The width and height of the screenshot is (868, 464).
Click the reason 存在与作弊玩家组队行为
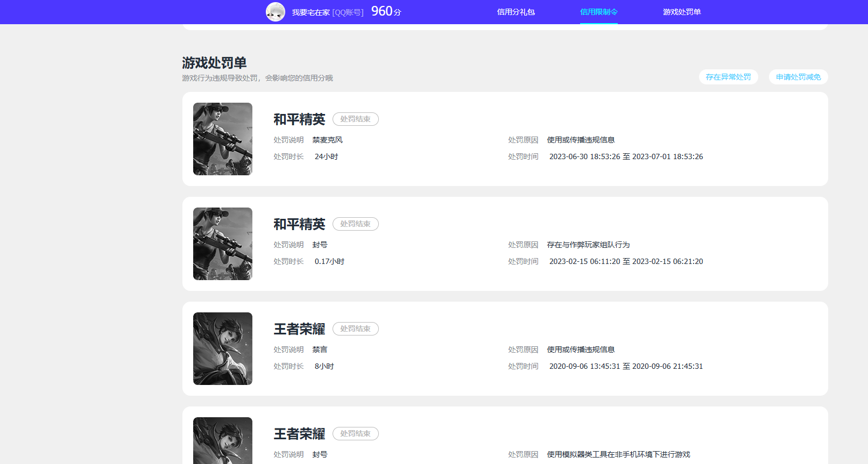coord(589,245)
